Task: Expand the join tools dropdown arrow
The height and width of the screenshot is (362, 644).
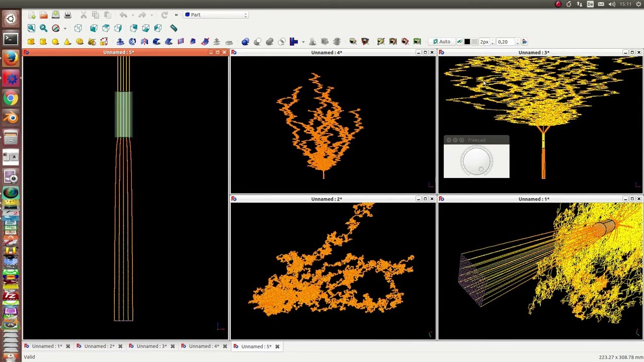Action: pos(303,42)
